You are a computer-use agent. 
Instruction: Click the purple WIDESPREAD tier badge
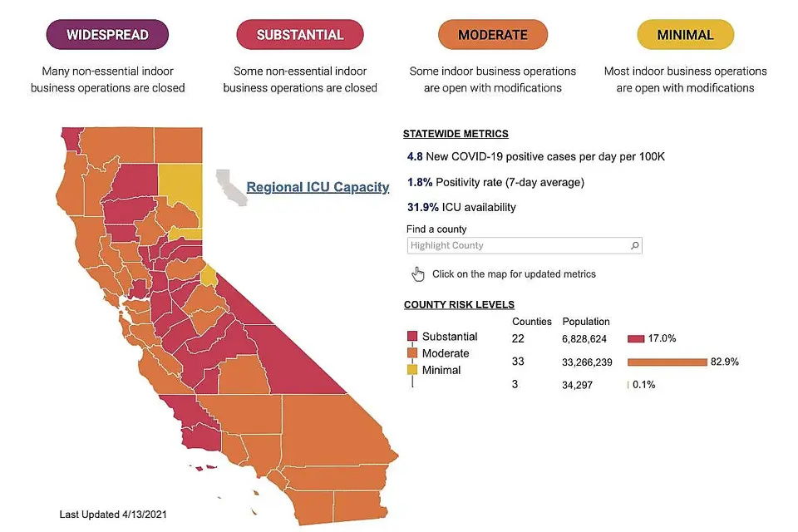coord(108,35)
